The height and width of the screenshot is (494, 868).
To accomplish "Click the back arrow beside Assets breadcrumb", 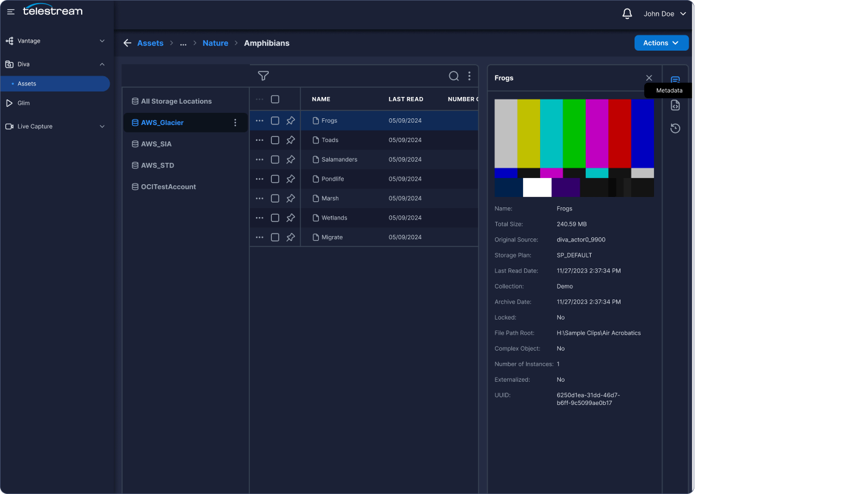I will pos(127,43).
